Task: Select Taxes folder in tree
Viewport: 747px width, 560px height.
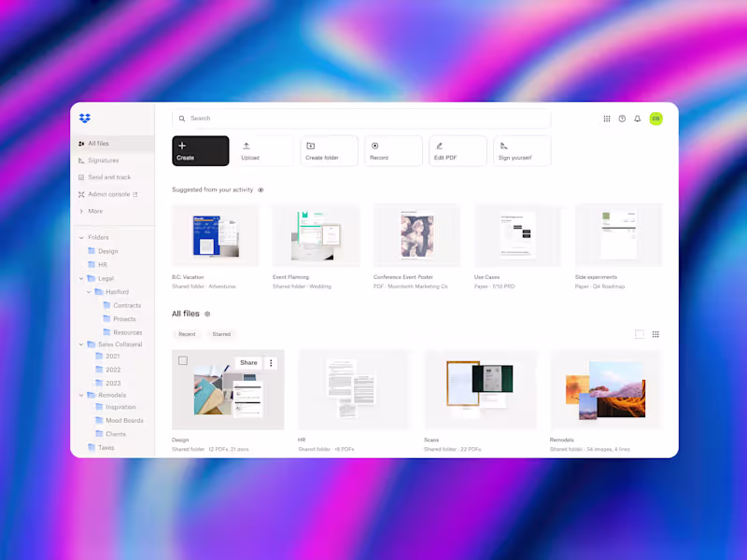Action: pos(101,448)
